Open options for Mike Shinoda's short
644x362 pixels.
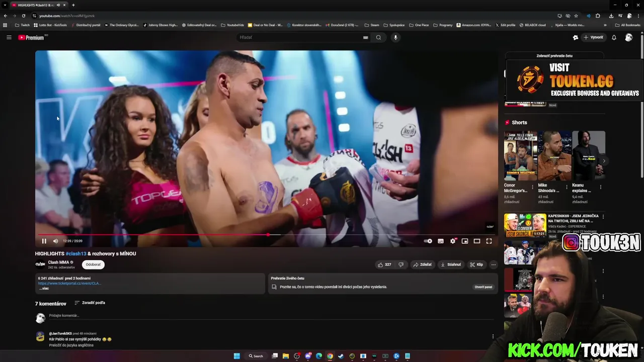[567, 187]
